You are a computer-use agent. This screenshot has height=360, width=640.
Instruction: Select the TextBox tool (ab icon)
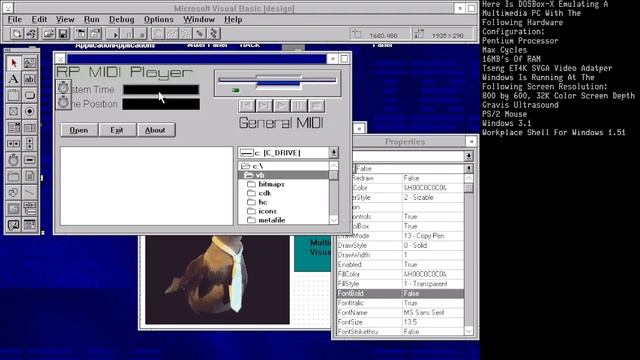pyautogui.click(x=29, y=79)
